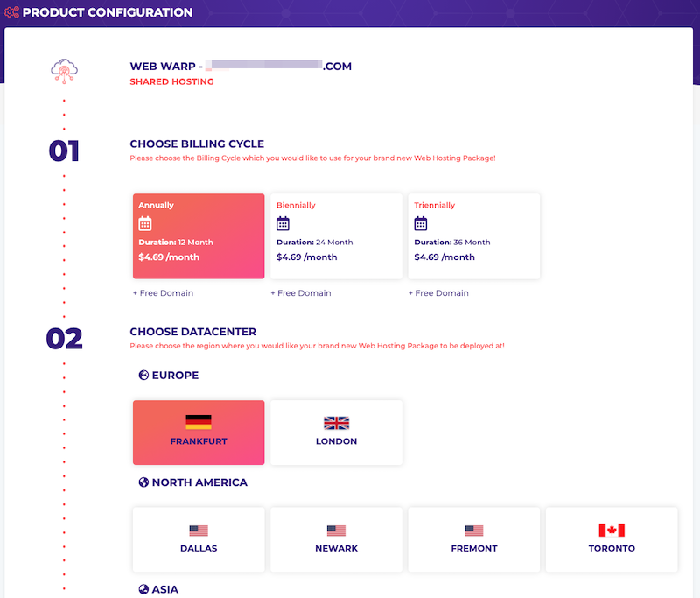Pick the Triennially 36 month billing option
This screenshot has height=598, width=700.
coord(474,236)
